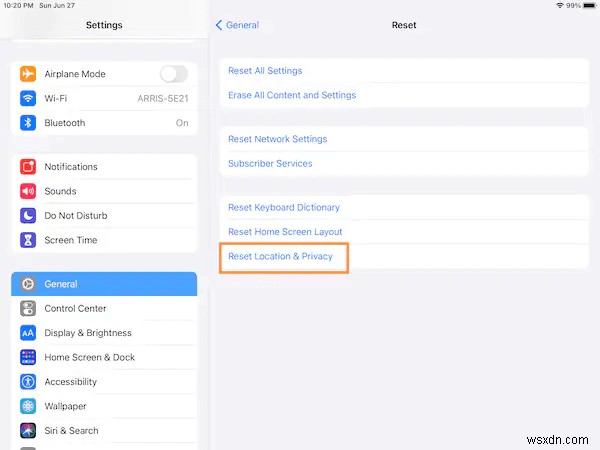This screenshot has height=450, width=600.
Task: Tap the Bluetooth On status value
Action: tap(182, 123)
